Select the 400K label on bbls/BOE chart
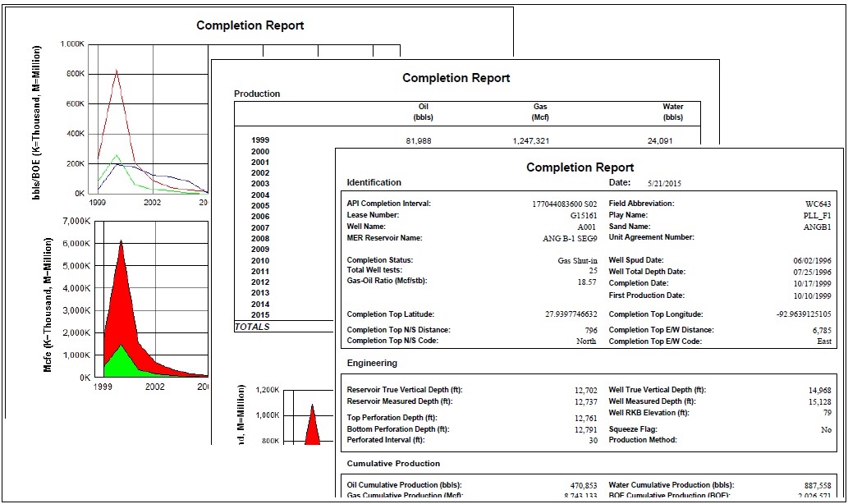Image resolution: width=848 pixels, height=504 pixels. (x=76, y=134)
